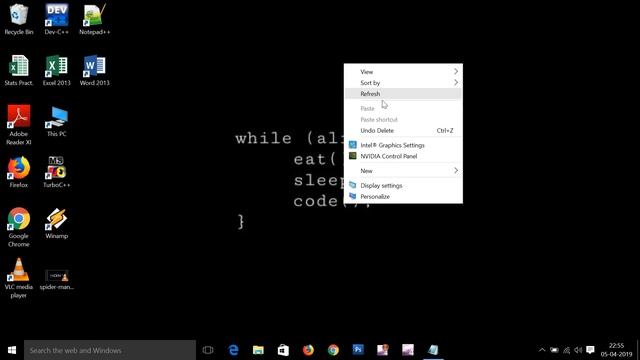The width and height of the screenshot is (640, 360).
Task: Select the Firefox desktop shortcut
Action: 19,173
